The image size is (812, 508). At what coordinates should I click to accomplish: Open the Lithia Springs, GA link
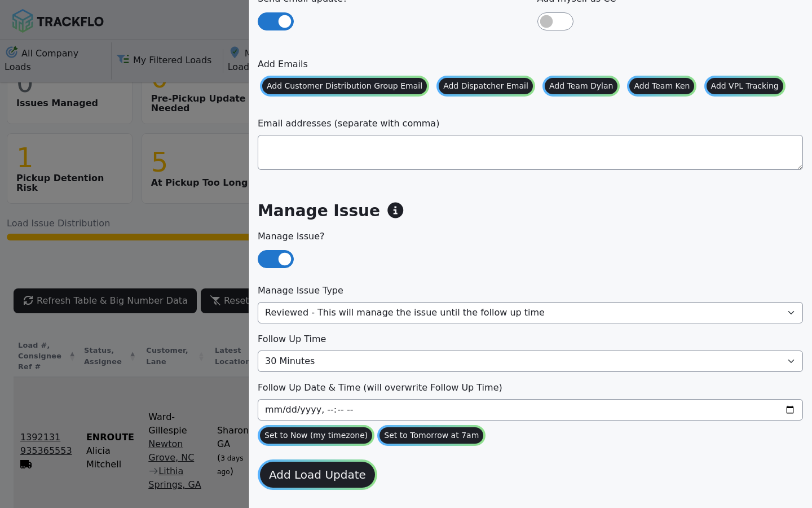tap(175, 478)
